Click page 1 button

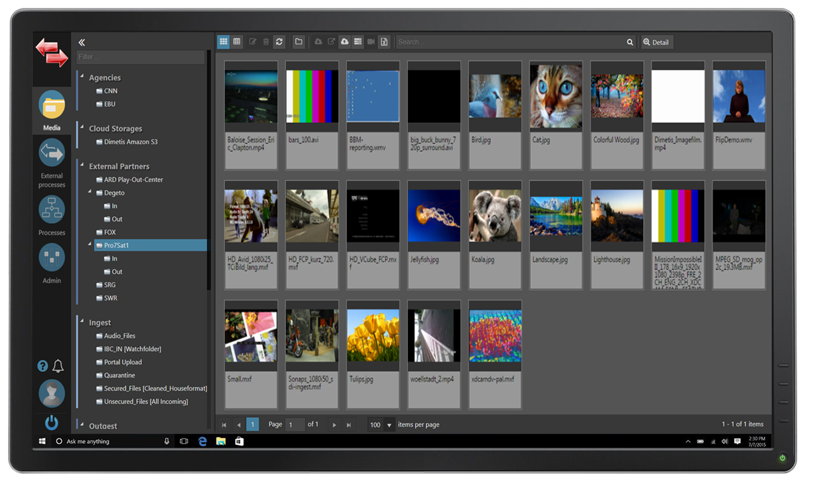point(253,424)
